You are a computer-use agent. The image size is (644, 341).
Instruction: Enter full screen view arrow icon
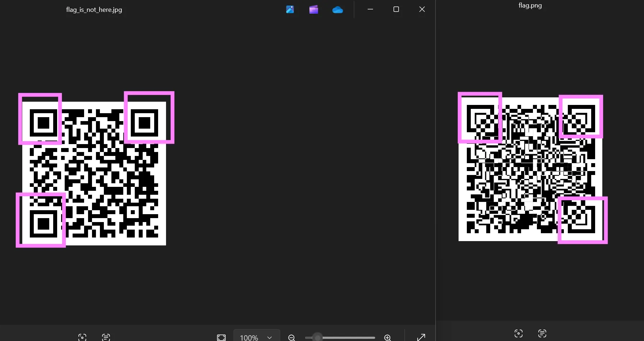pos(421,337)
